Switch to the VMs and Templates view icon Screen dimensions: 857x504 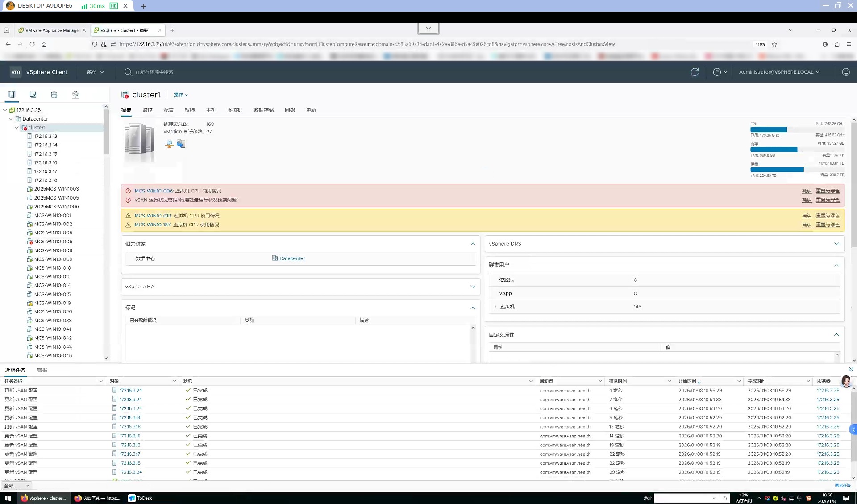[33, 95]
